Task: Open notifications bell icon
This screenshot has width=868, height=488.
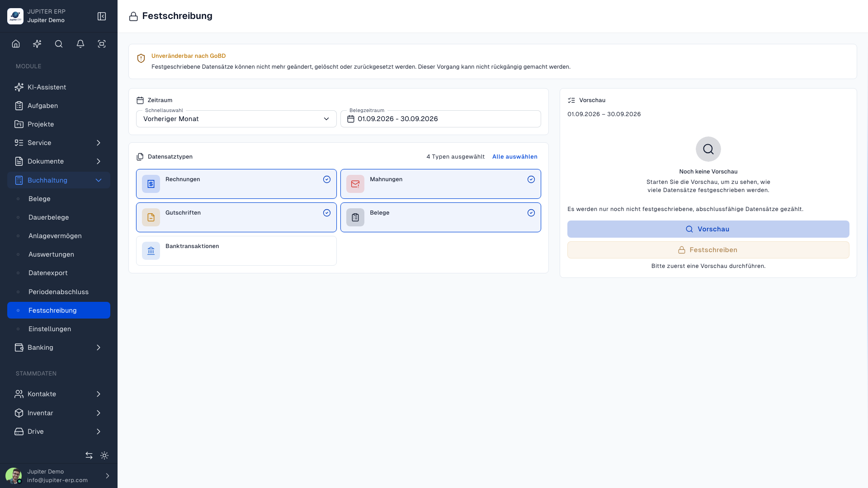Action: point(80,44)
